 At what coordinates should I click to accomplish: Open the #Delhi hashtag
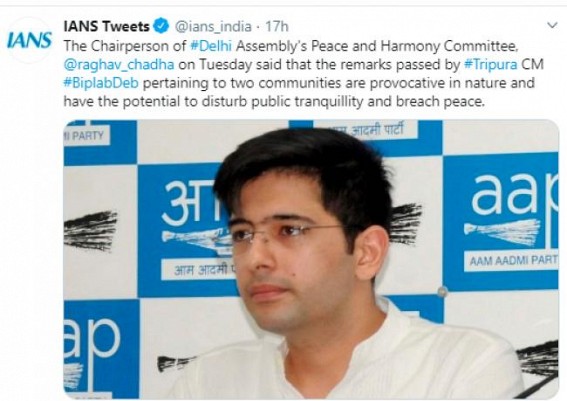[211, 46]
